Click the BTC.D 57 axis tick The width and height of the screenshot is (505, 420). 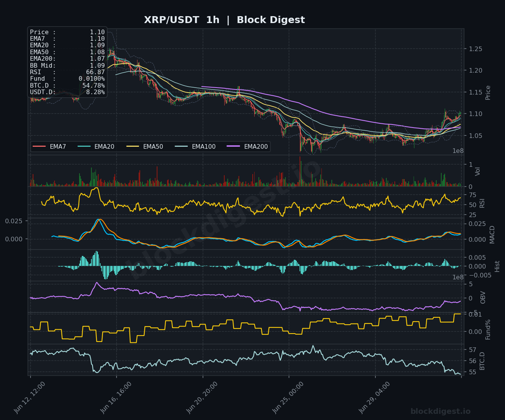point(472,350)
